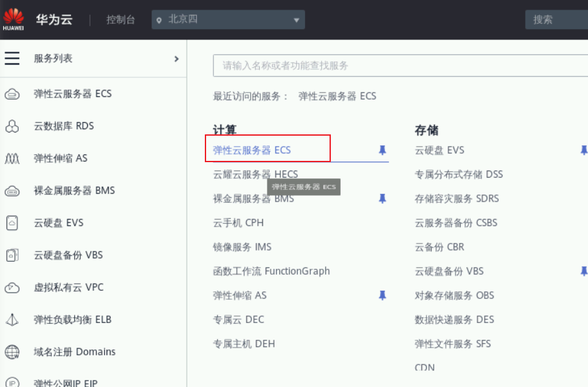Viewport: 588px width, 387px height.
Task: Open 弹性伸缩 AS under 计算
Action: coord(240,295)
